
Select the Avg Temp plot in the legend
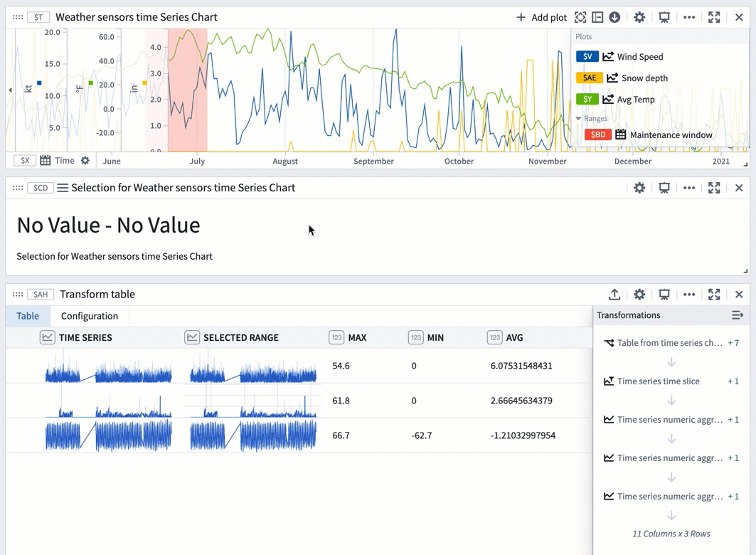636,100
